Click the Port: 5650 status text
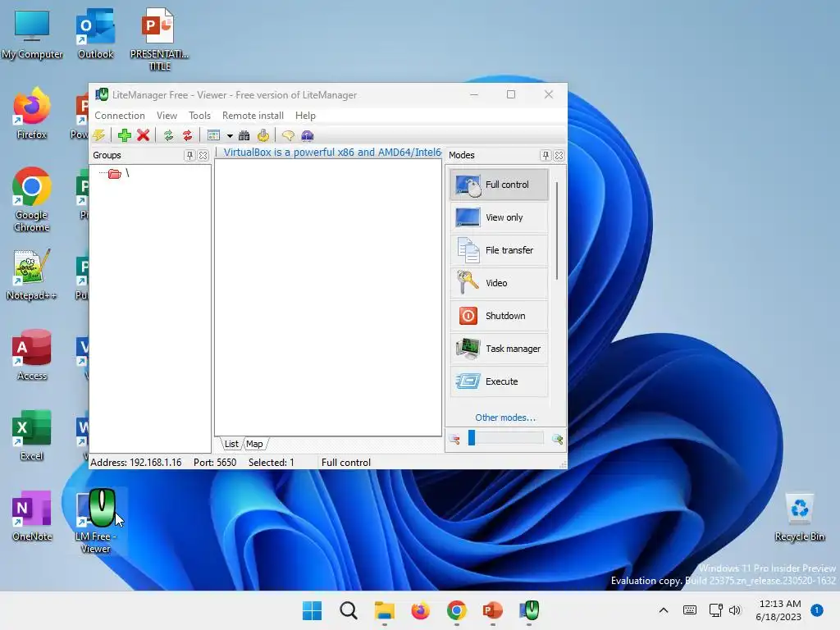This screenshot has height=630, width=840. point(215,463)
